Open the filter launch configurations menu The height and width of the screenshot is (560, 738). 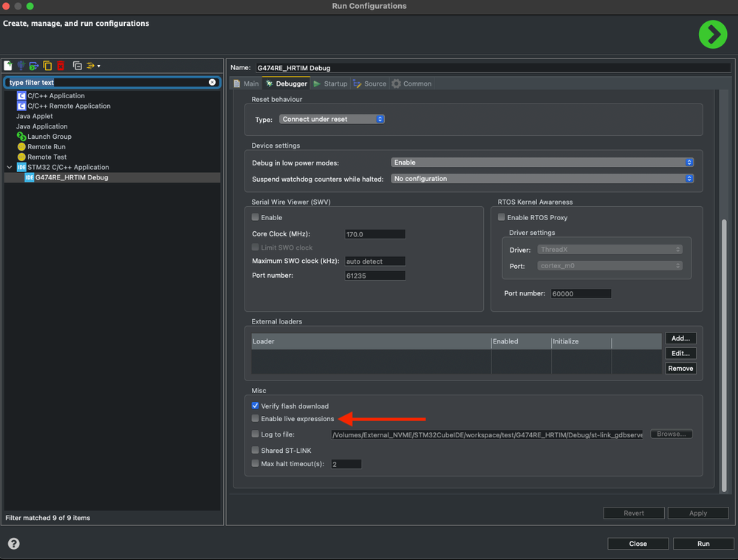[x=93, y=66]
